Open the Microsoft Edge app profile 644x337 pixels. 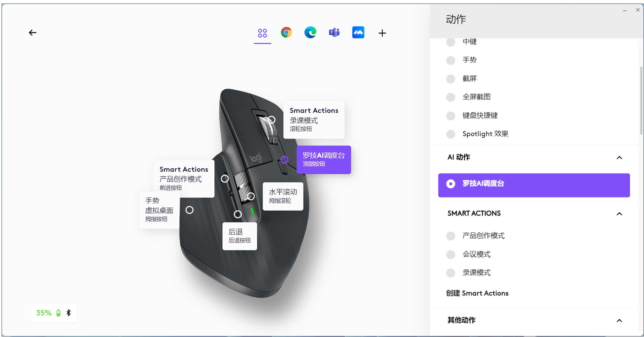click(x=310, y=33)
